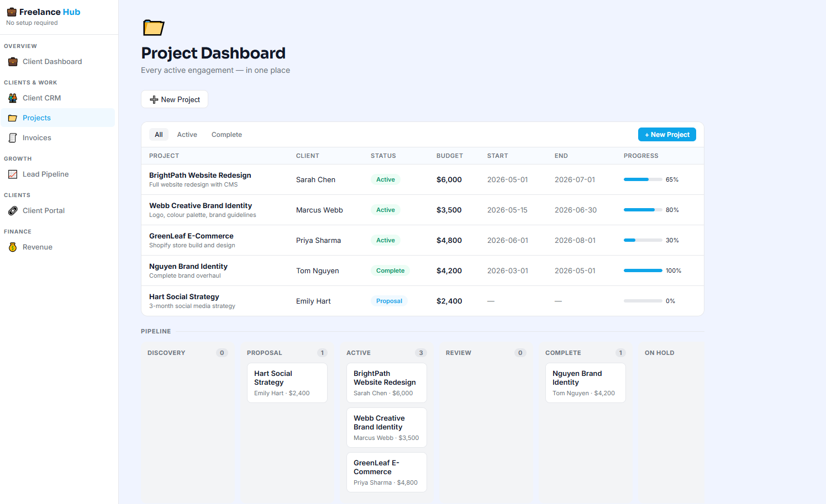Click the Webb Creative Brand Identity pipeline card
Image resolution: width=826 pixels, height=504 pixels.
coord(387,427)
